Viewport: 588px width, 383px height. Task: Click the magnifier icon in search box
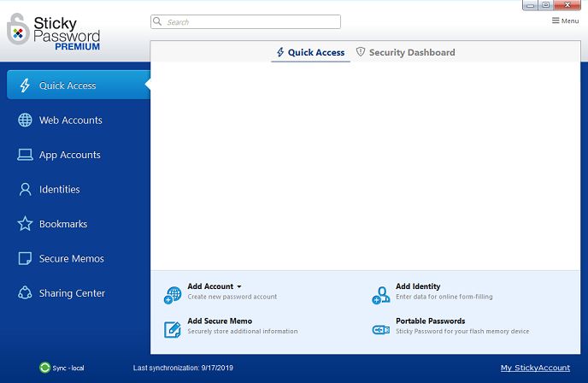tap(157, 21)
